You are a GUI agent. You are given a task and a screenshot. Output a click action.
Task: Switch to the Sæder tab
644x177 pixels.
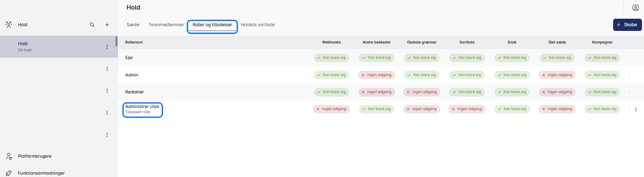coord(133,25)
